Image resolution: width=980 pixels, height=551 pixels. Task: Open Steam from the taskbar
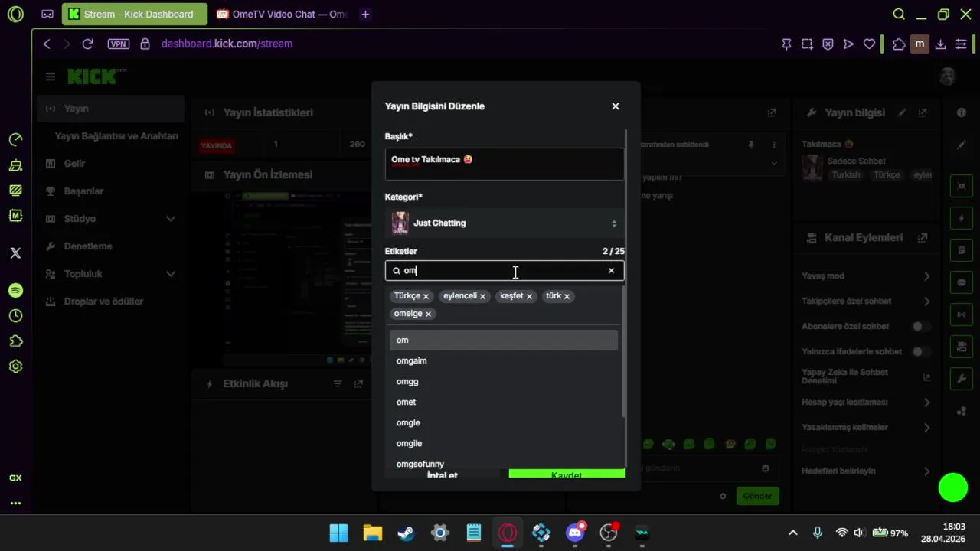coord(407,533)
